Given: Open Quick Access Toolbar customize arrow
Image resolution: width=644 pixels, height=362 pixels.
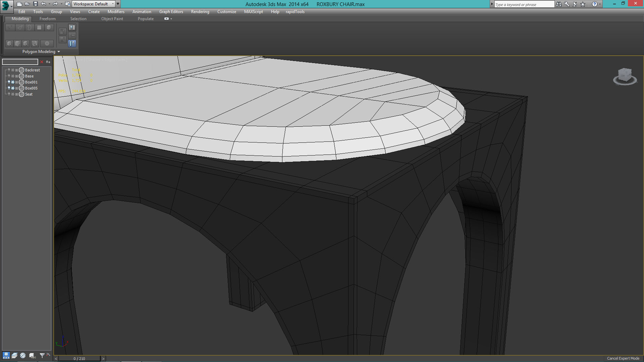Looking at the screenshot, I should pos(118,4).
